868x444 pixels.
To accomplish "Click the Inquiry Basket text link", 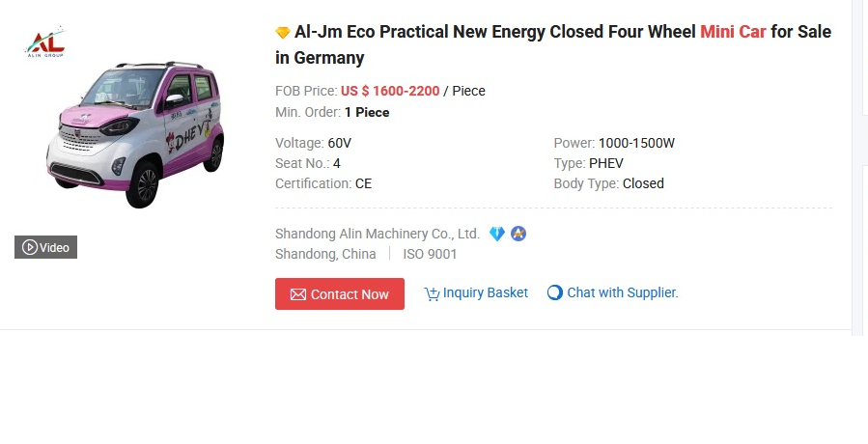I will pyautogui.click(x=485, y=292).
